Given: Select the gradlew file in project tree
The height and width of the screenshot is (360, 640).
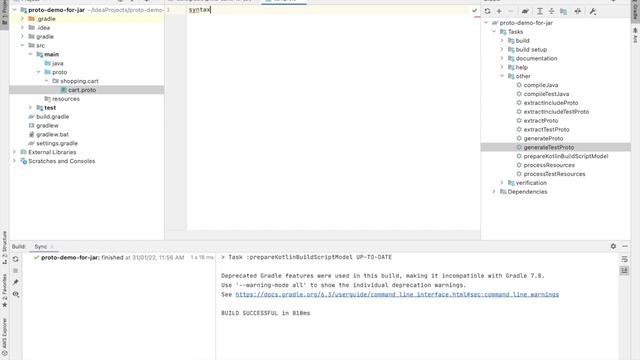Looking at the screenshot, I should (47, 126).
